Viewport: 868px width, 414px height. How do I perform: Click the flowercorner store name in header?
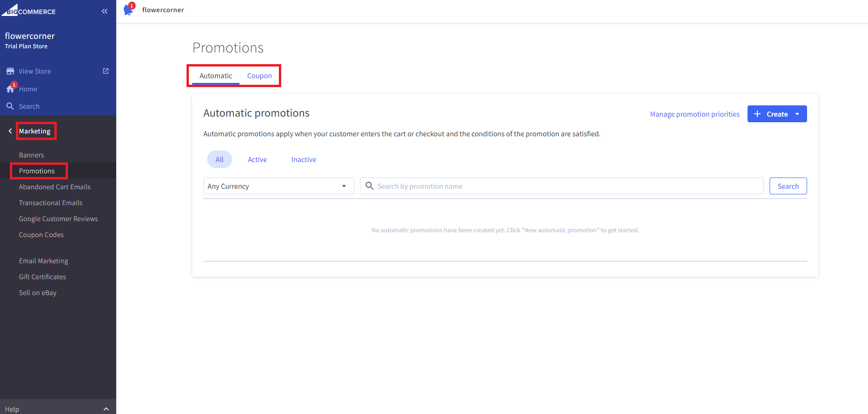click(163, 10)
